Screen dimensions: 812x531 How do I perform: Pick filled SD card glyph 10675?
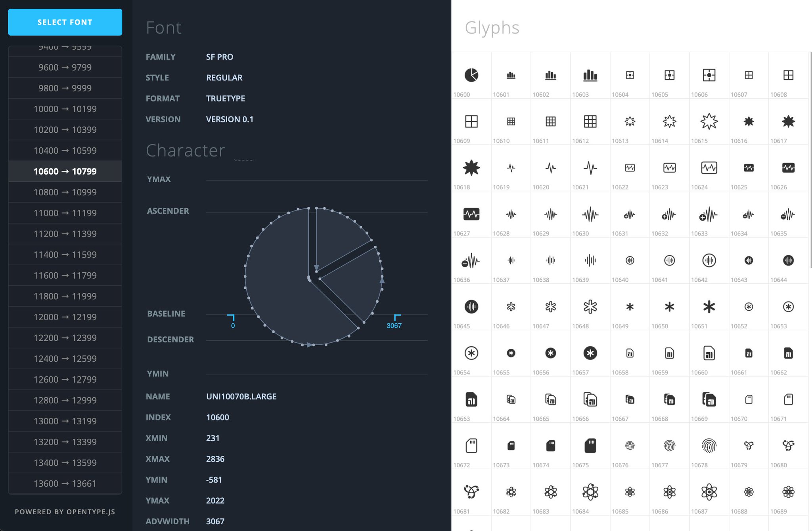(x=590, y=446)
